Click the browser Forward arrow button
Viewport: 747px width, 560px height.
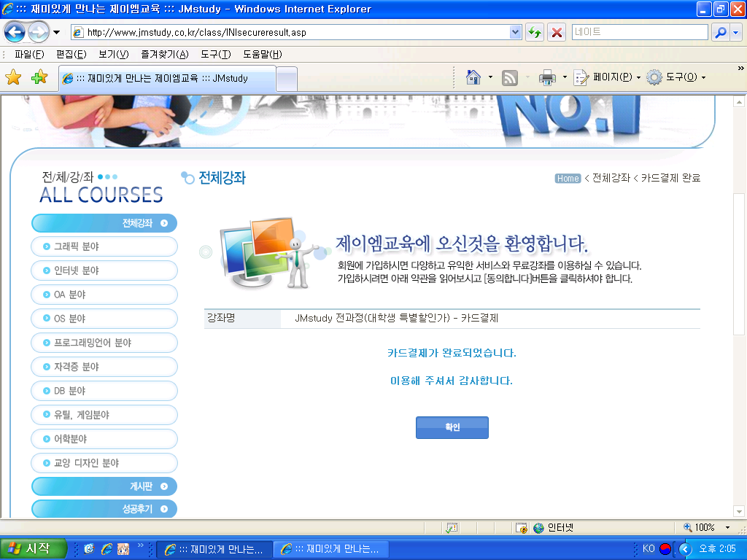[x=39, y=32]
